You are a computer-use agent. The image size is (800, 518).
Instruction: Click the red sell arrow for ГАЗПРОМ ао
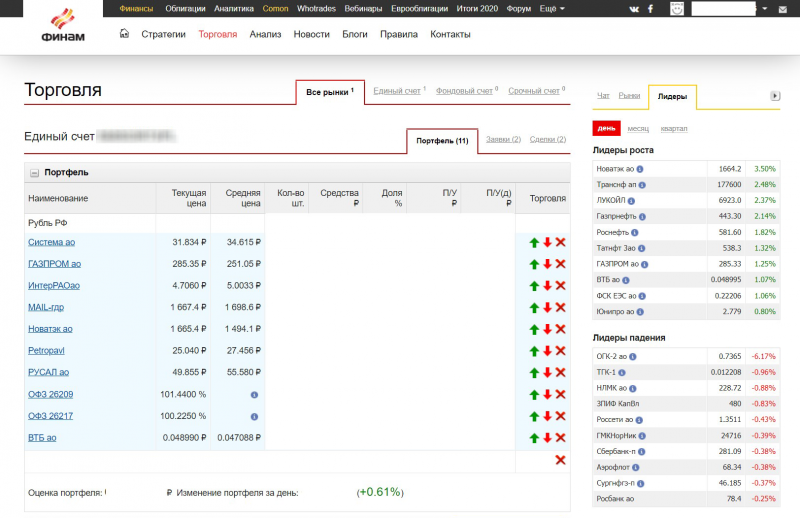pyautogui.click(x=547, y=264)
